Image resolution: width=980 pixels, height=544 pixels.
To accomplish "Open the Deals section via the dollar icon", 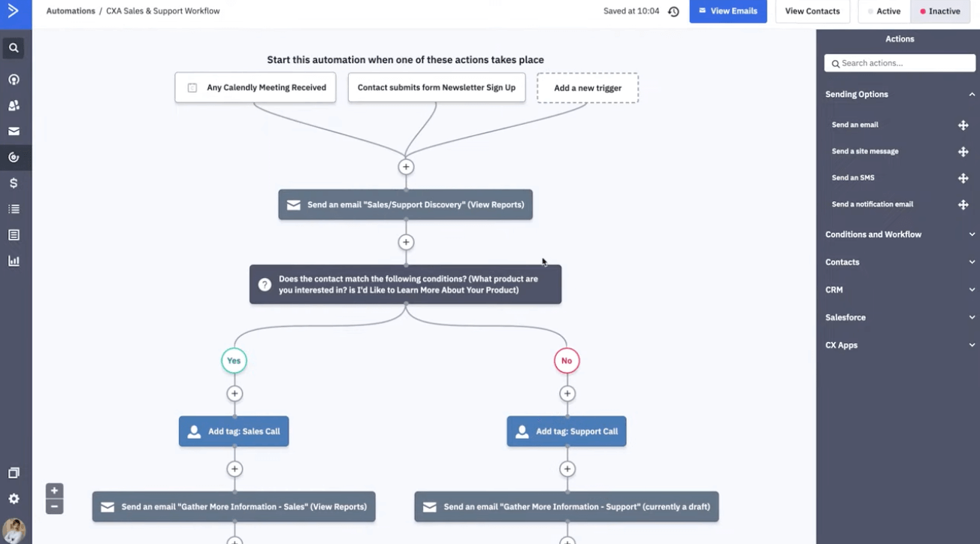I will point(15,183).
